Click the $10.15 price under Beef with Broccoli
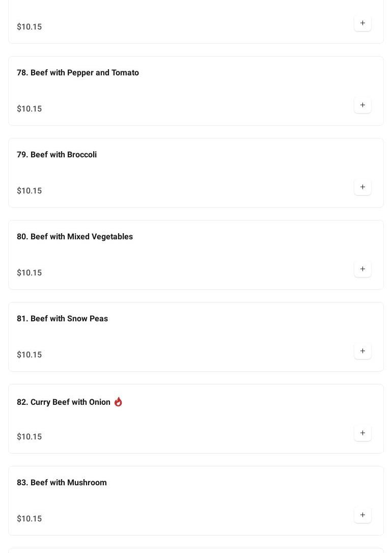The image size is (392, 553). 30,191
